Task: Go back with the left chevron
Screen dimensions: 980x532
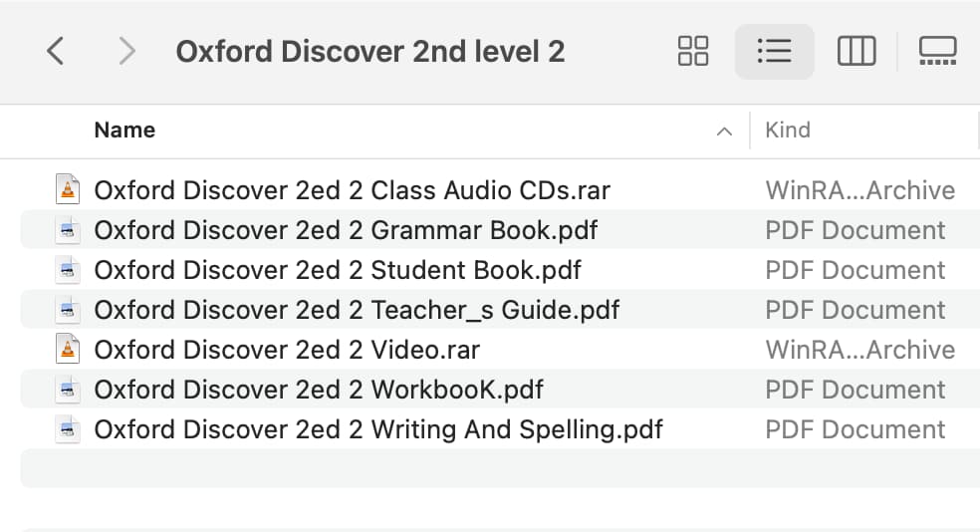Action: click(56, 51)
